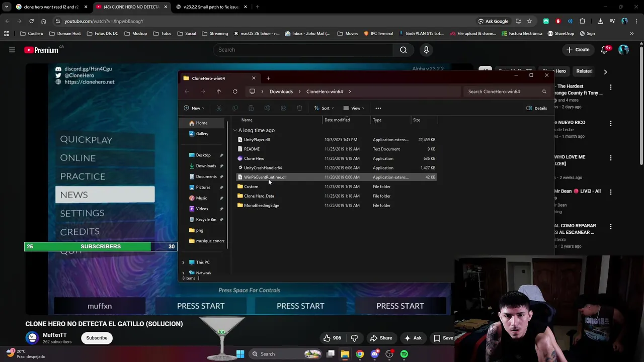Click the Cut scissors icon in Explorer toolbar

(x=219, y=108)
